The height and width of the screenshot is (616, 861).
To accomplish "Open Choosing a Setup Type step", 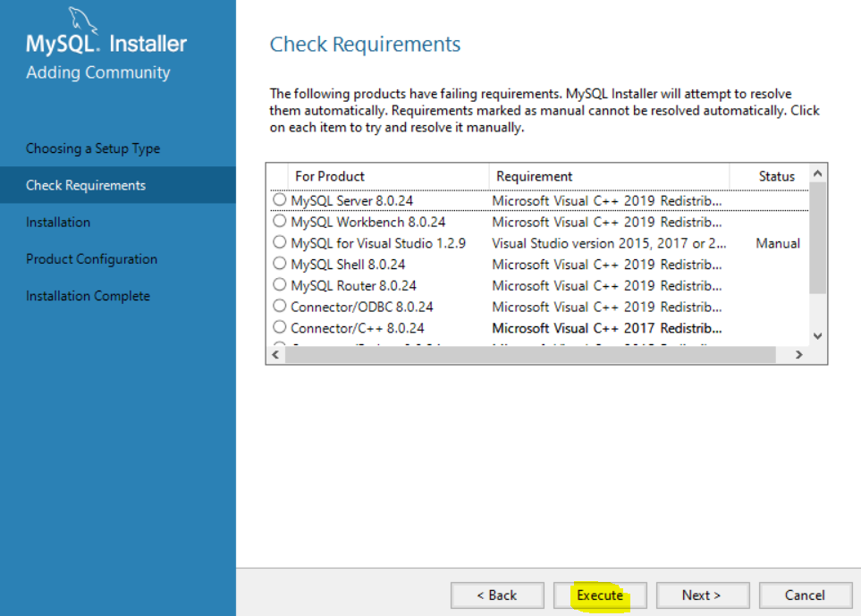I will click(x=93, y=148).
